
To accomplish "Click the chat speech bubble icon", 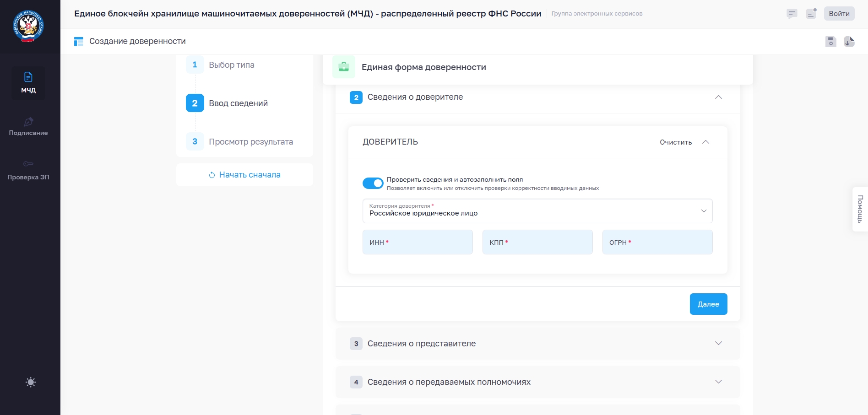I will (x=792, y=14).
